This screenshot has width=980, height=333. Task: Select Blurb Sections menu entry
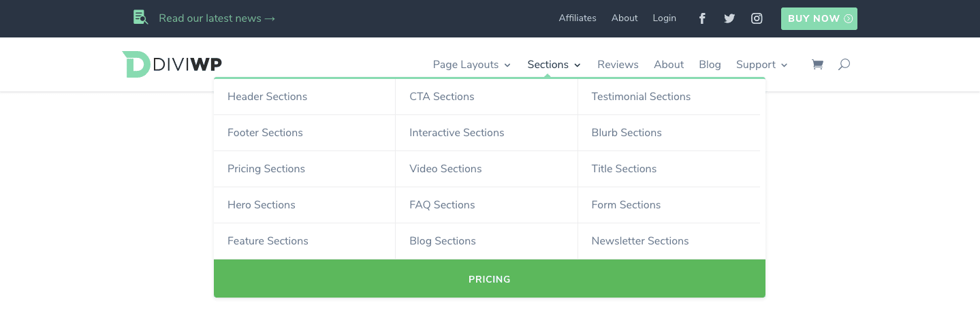click(669, 133)
